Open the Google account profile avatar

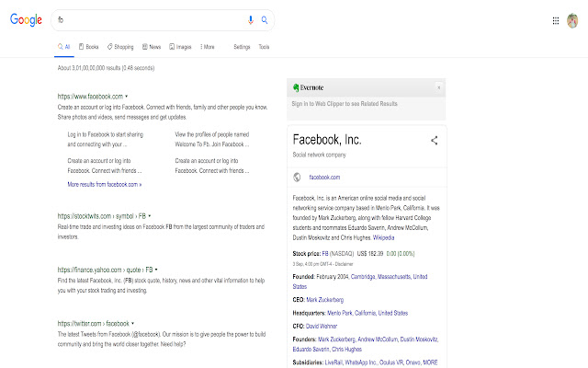click(x=572, y=20)
